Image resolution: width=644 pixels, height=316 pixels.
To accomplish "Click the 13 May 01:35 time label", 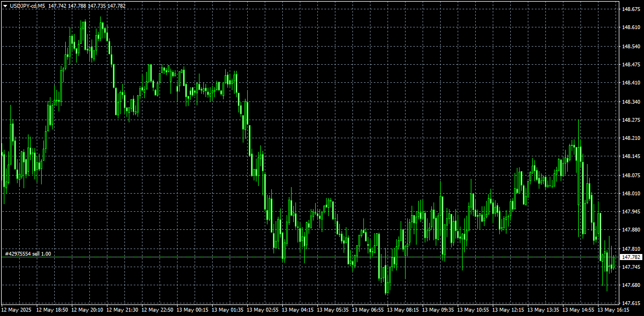I will pos(227,309).
